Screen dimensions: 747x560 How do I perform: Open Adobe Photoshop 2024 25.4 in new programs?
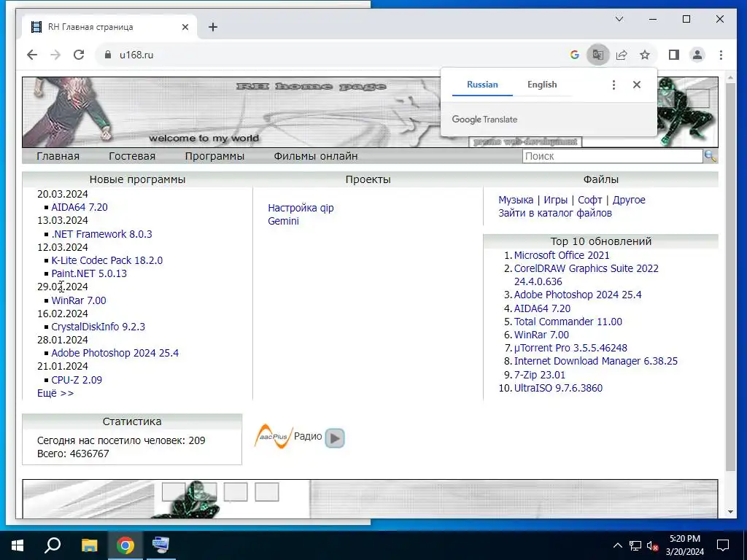115,353
